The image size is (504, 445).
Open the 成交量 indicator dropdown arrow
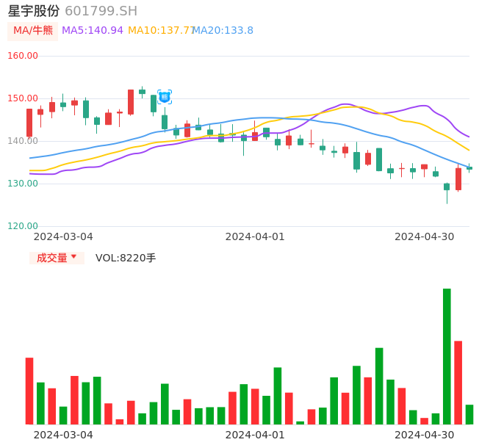pyautogui.click(x=73, y=257)
